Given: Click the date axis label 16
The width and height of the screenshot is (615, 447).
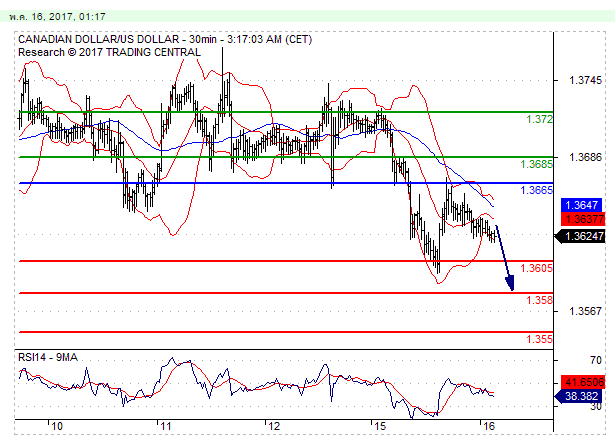Looking at the screenshot, I should pos(489,426).
